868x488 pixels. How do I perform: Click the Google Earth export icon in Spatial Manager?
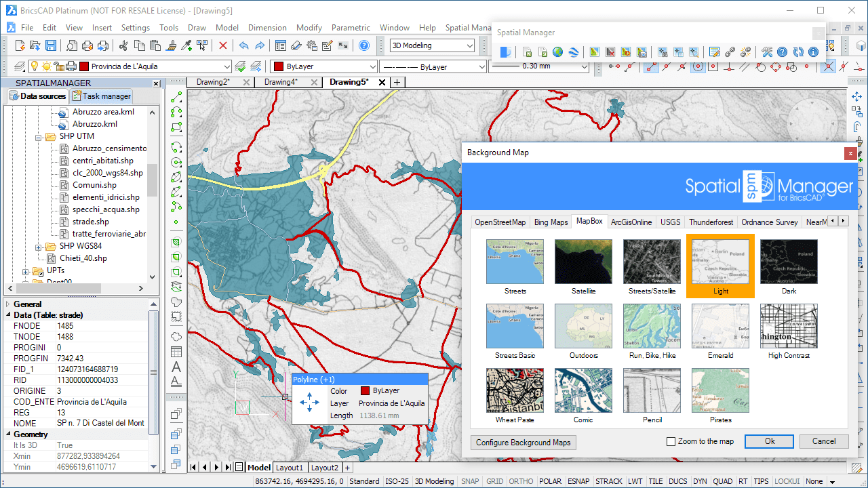pos(574,52)
